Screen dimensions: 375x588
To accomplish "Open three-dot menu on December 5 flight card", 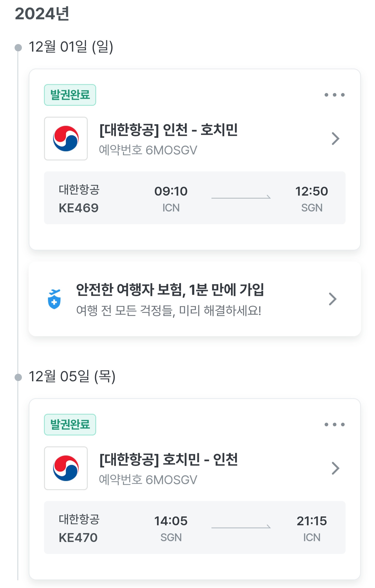I will (x=334, y=424).
